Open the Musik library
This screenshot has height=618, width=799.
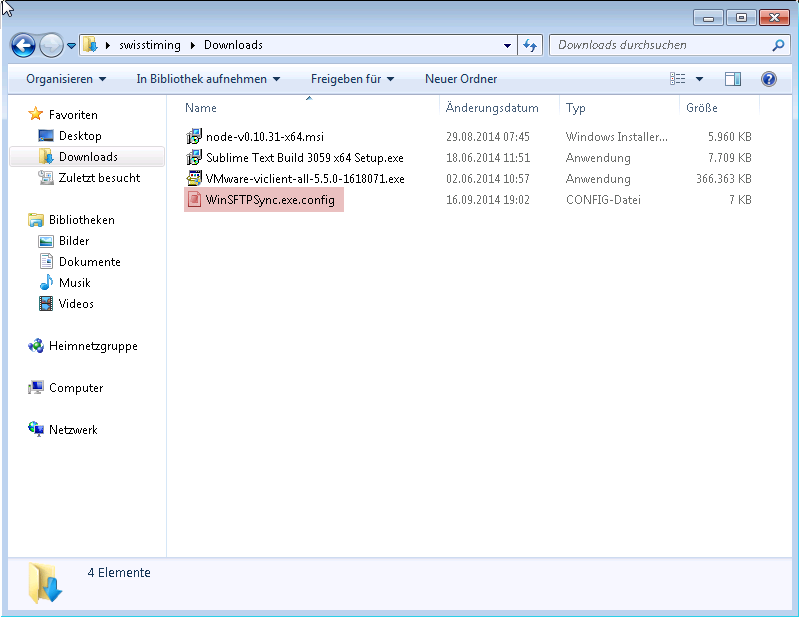[x=74, y=282]
